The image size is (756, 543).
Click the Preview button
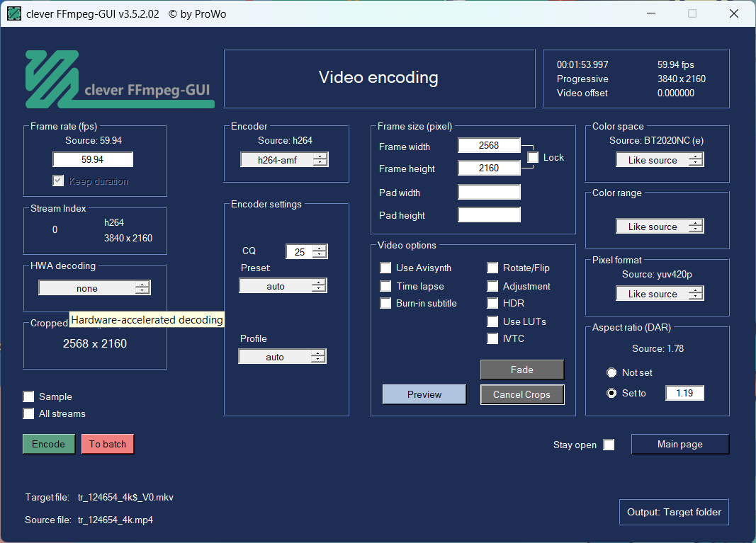click(424, 394)
